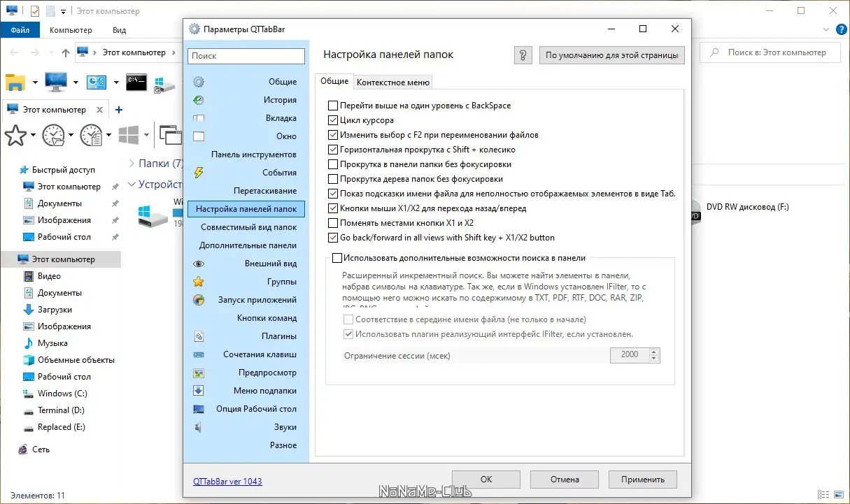
Task: Click Up arrow in Explorer navigation bar
Action: 66,52
